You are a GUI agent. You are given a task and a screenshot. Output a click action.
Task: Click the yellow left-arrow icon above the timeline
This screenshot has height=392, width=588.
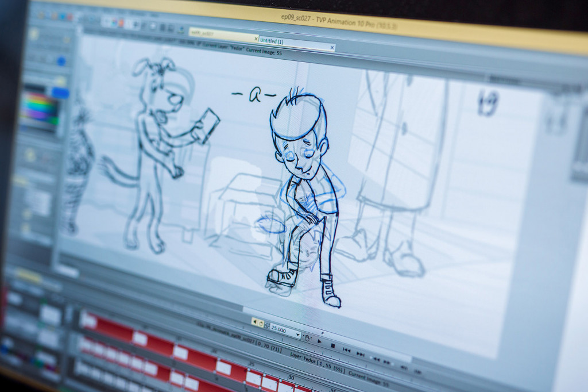(254, 322)
